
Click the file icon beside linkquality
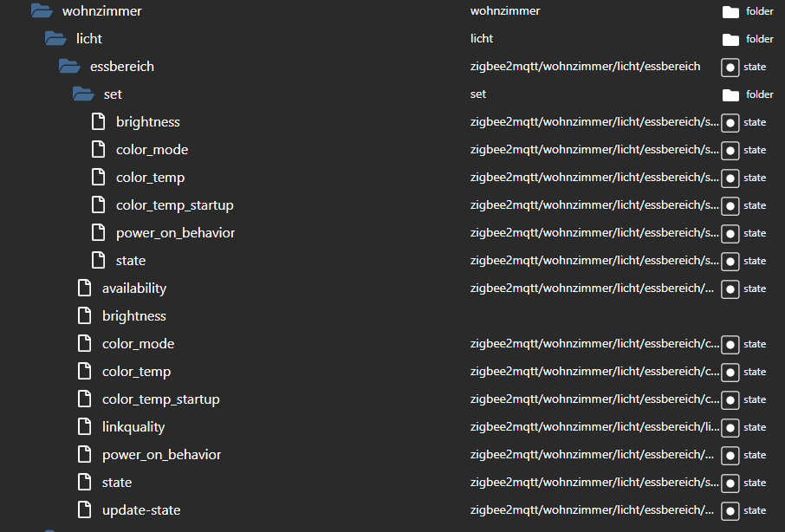(84, 427)
